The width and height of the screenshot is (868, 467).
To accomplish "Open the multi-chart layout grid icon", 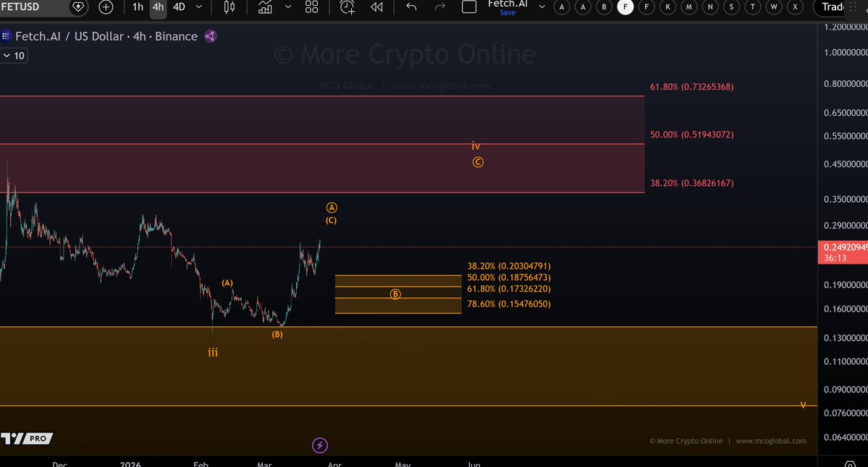I will [311, 7].
